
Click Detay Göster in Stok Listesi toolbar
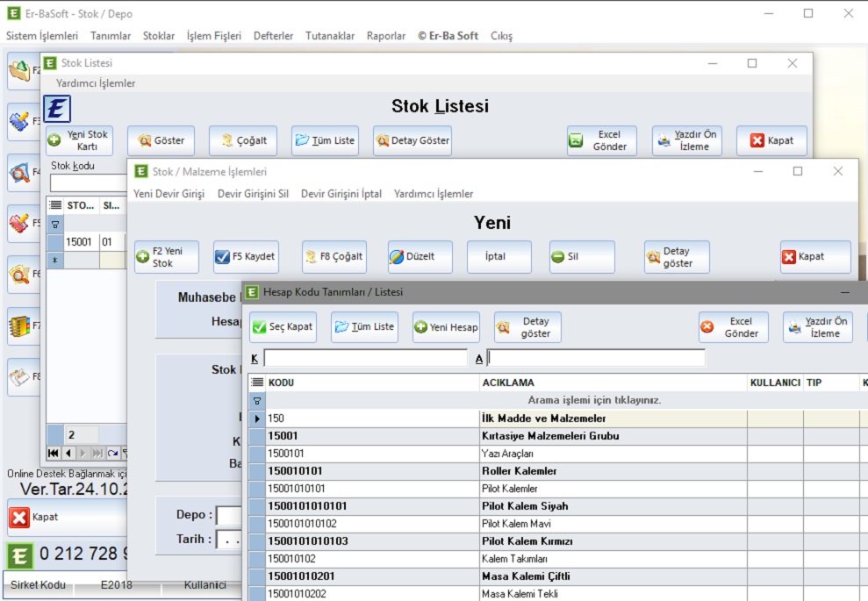(x=412, y=140)
